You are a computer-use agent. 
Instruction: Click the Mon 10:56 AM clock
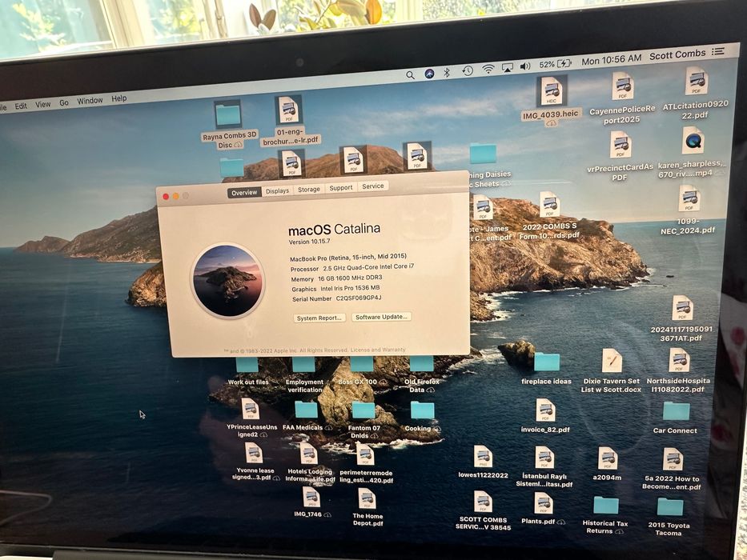pyautogui.click(x=611, y=59)
